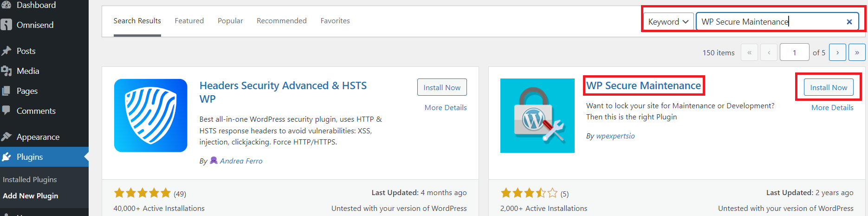868x216 pixels.
Task: Expand the Keyword search type dropdown
Action: click(x=668, y=22)
